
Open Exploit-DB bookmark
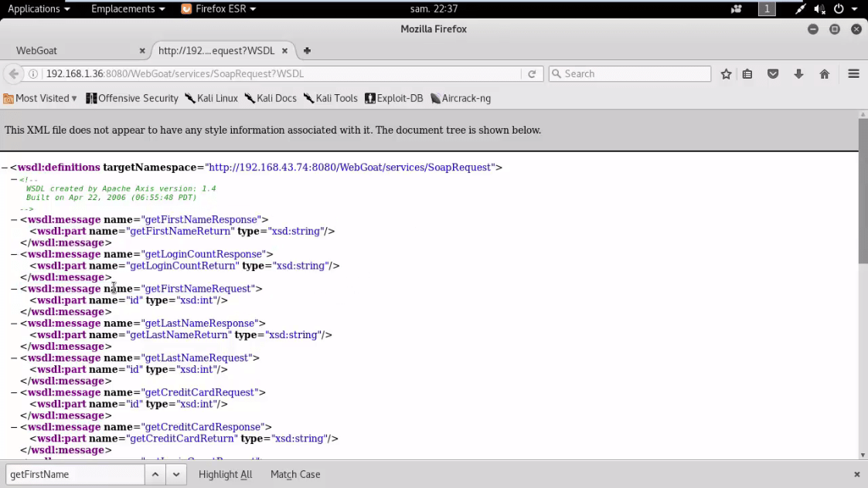click(393, 98)
